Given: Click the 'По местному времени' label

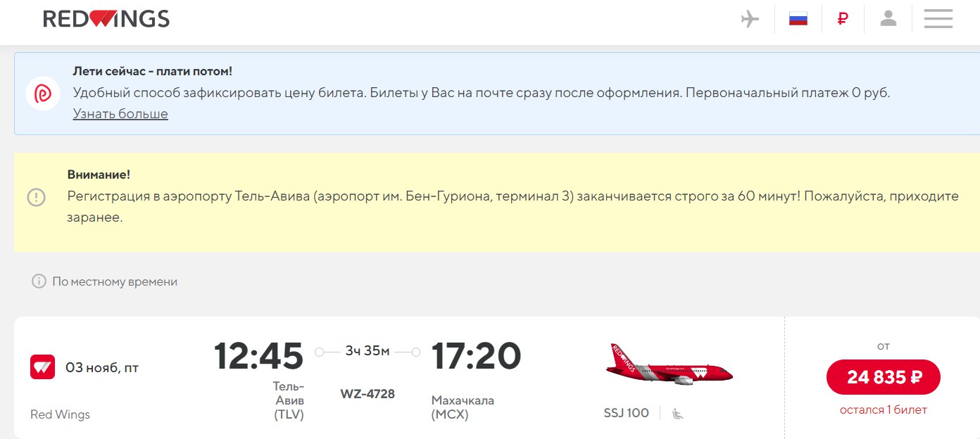Looking at the screenshot, I should pyautogui.click(x=115, y=281).
